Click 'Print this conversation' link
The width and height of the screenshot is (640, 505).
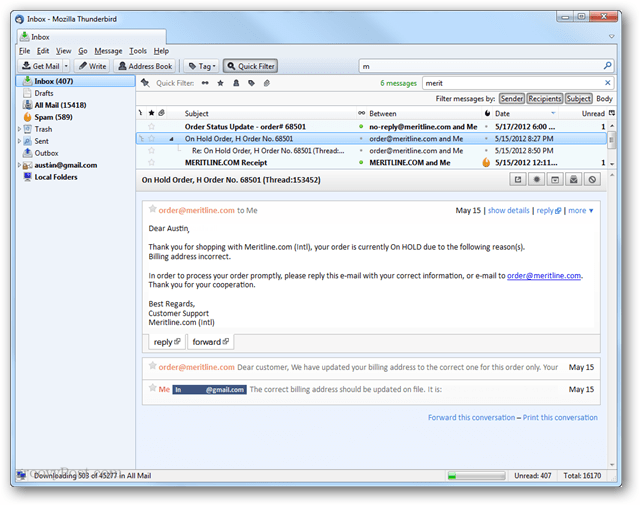coord(560,418)
